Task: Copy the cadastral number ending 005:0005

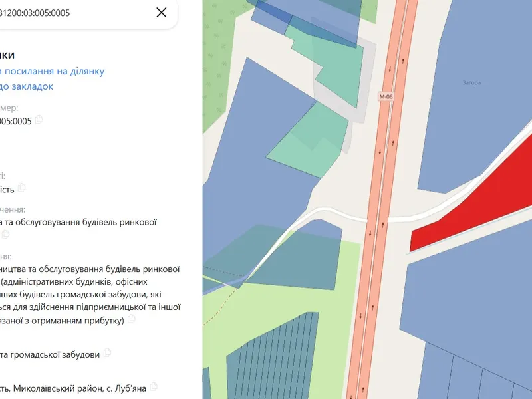Action: point(39,120)
